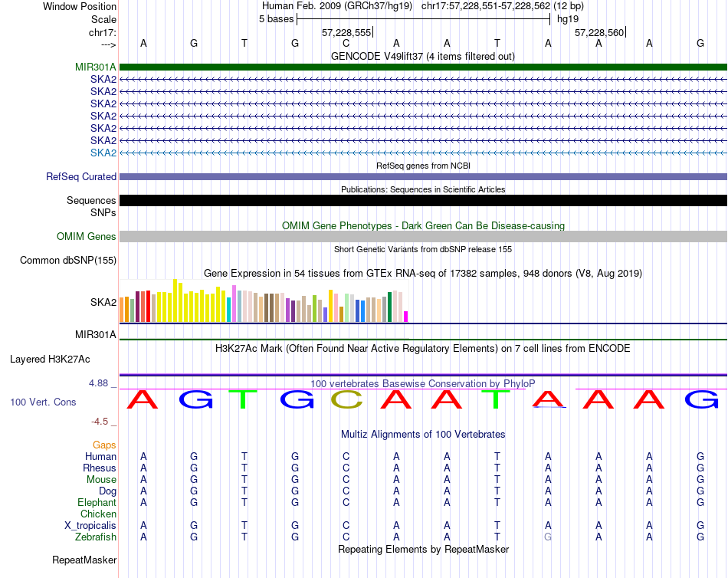Click the hg19 label beside the scale bar
Image resolution: width=728 pixels, height=578 pixels.
click(568, 19)
